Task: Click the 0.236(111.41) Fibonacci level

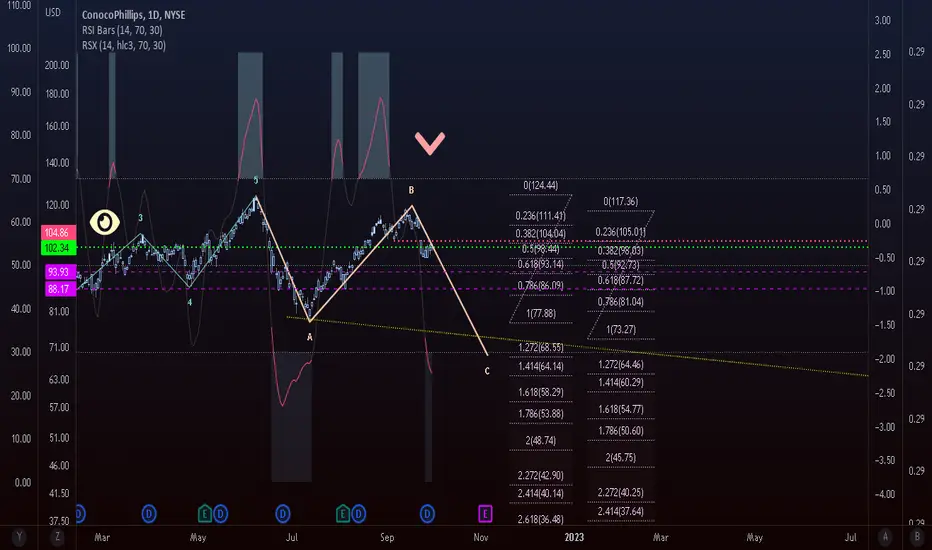Action: 540,216
